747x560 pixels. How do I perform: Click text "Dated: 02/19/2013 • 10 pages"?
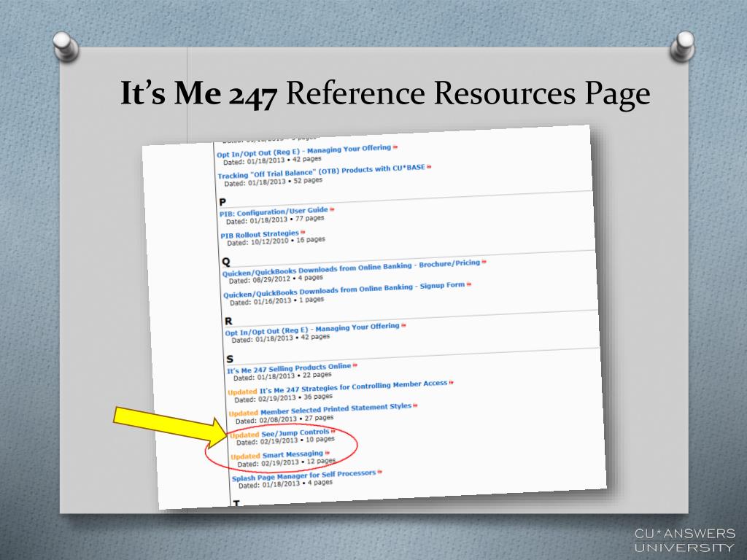[286, 440]
